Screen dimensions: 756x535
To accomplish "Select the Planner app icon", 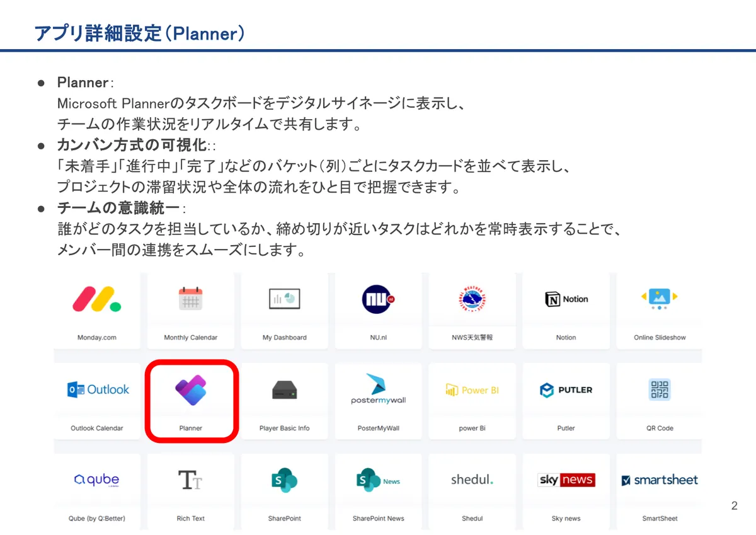I will [190, 389].
